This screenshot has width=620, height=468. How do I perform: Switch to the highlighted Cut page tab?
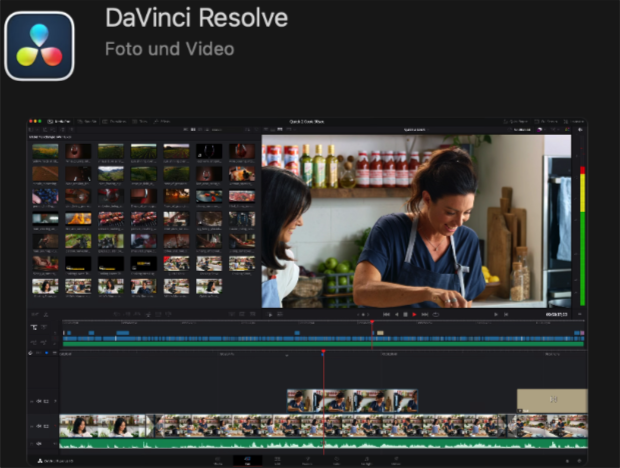248,460
